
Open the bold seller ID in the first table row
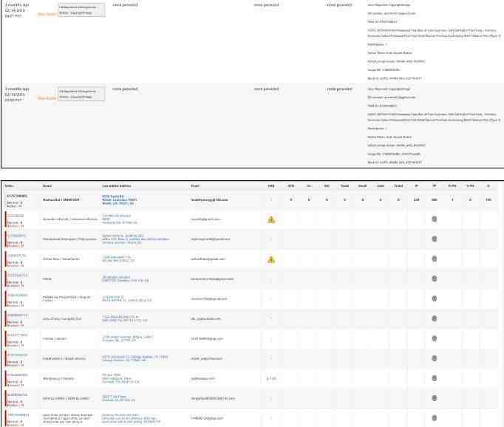[x=16, y=196]
